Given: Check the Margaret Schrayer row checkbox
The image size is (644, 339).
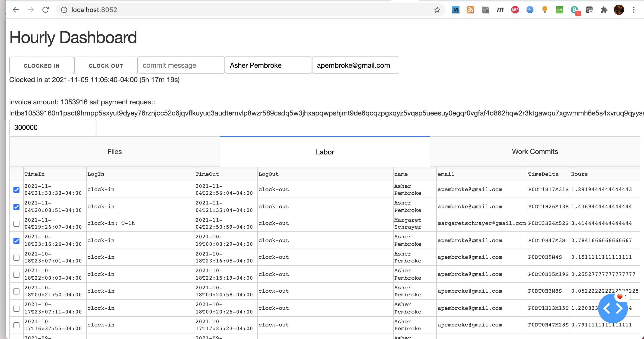Looking at the screenshot, I should click(16, 224).
